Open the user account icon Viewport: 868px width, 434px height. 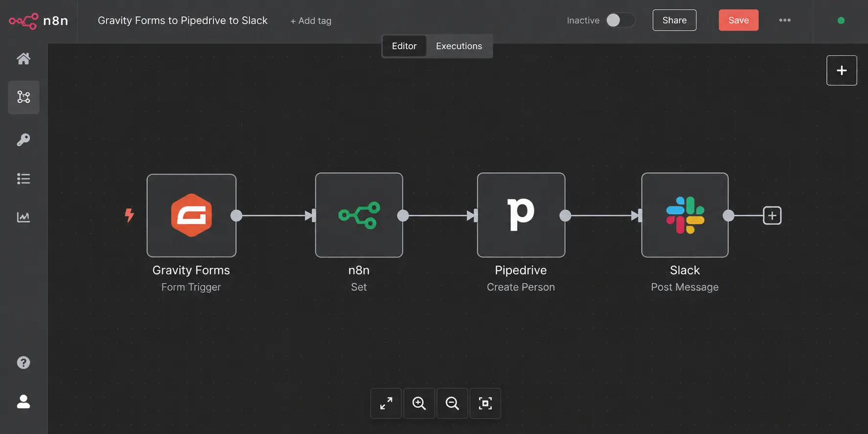pyautogui.click(x=23, y=401)
